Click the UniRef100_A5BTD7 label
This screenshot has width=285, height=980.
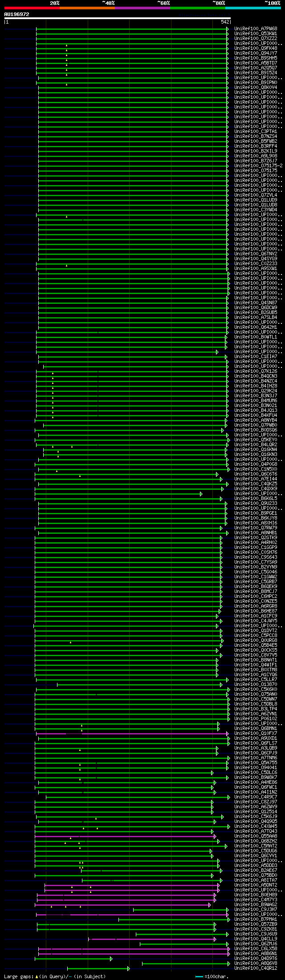[256, 63]
